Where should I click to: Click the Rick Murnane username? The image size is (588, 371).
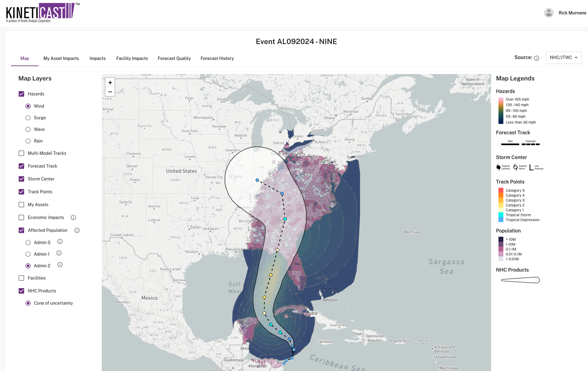572,13
